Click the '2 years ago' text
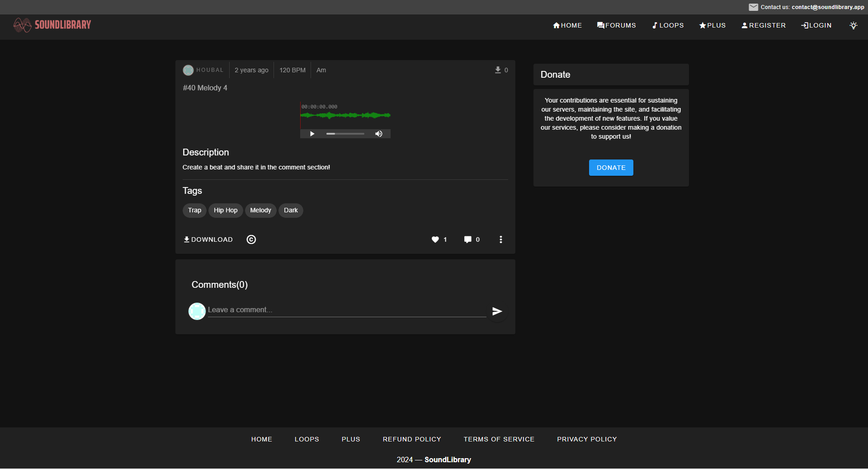Screen dimensions: 868x469 pyautogui.click(x=251, y=70)
